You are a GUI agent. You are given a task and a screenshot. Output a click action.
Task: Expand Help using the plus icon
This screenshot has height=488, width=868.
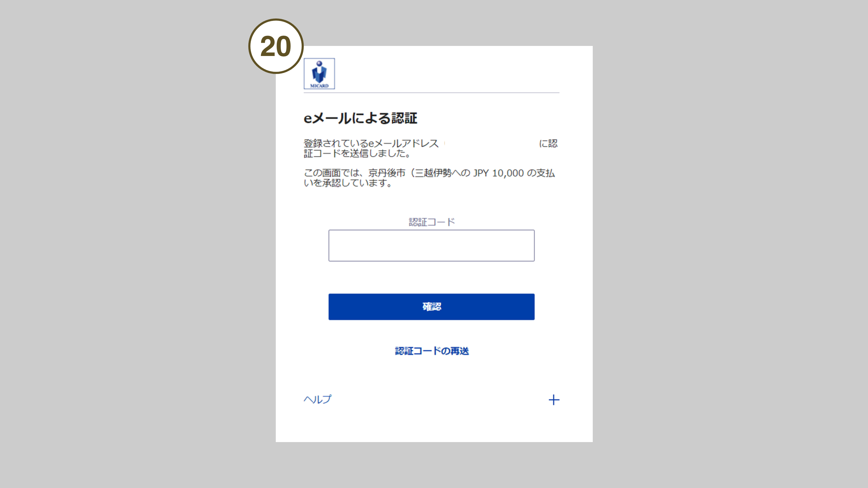[x=554, y=400]
